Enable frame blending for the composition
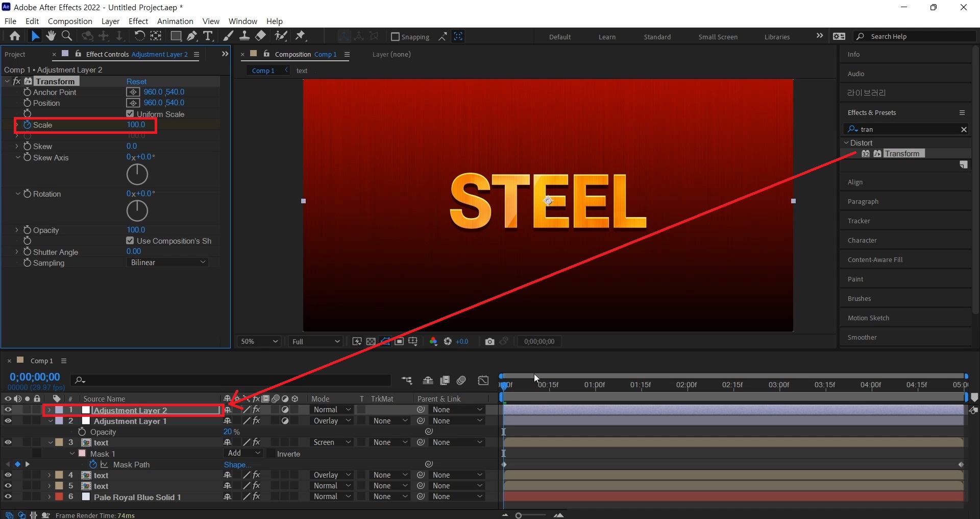 pos(445,380)
